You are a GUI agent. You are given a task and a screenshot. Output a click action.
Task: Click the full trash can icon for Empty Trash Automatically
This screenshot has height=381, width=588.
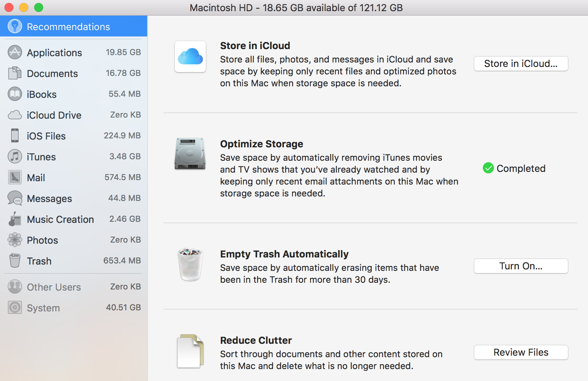(x=190, y=264)
